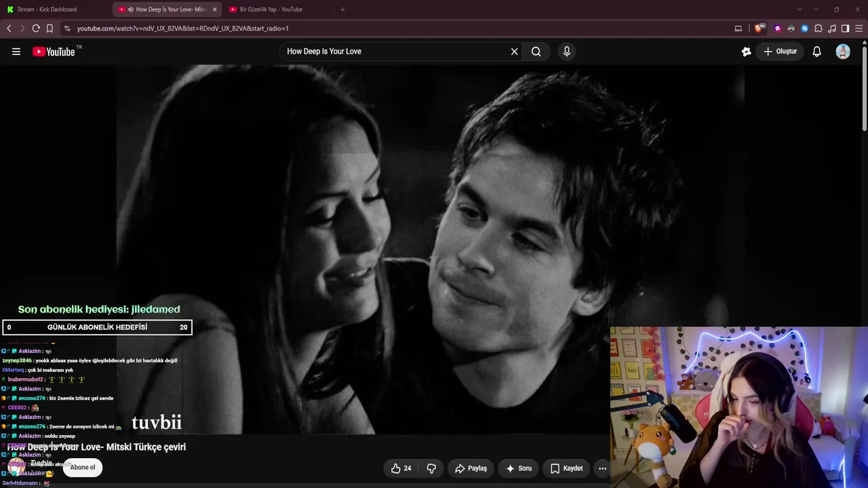Open the browser main menu
Viewport: 868px width, 488px height.
tap(859, 28)
